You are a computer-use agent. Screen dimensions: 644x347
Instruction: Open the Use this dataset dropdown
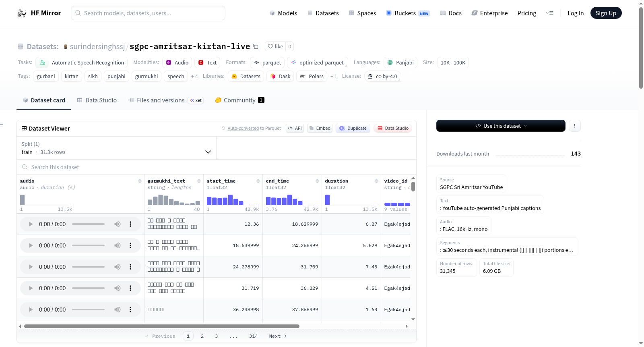[x=501, y=126]
